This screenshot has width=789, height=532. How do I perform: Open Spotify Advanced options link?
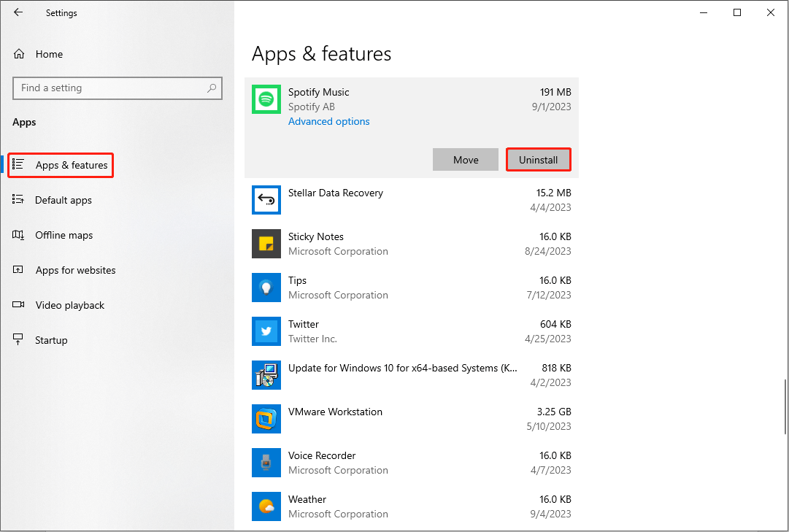(x=328, y=121)
